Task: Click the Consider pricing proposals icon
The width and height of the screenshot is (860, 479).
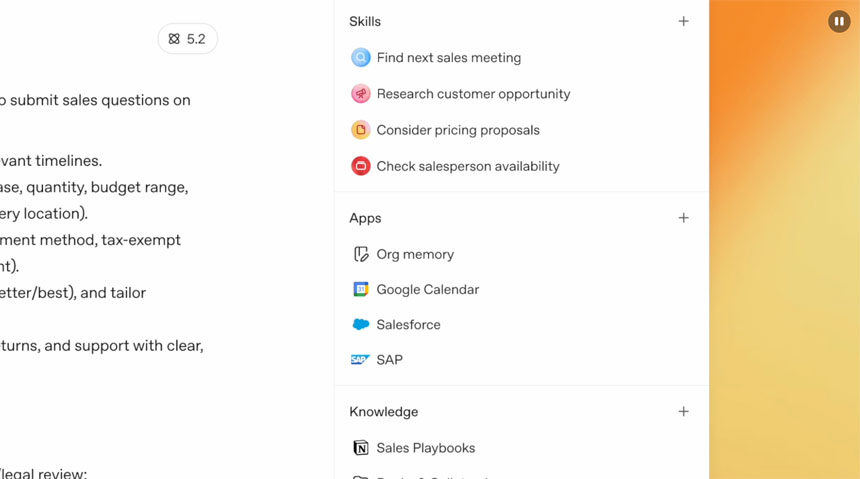Action: (x=361, y=130)
